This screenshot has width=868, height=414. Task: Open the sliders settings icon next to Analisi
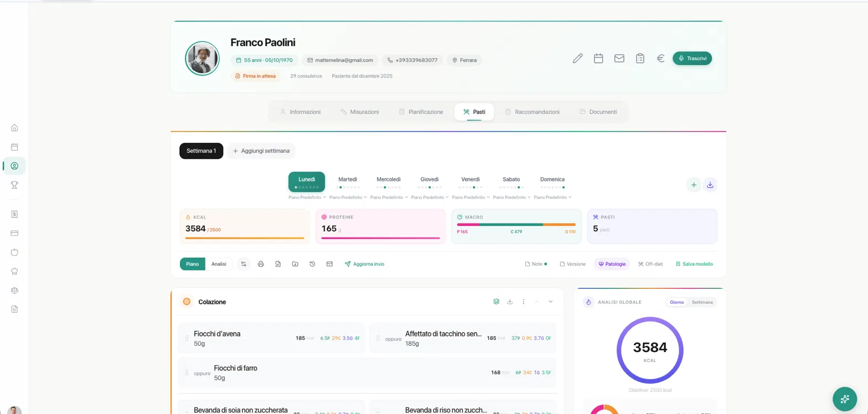click(244, 264)
